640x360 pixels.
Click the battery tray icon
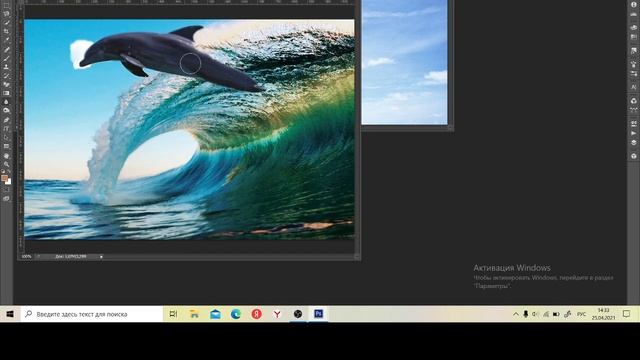556,314
